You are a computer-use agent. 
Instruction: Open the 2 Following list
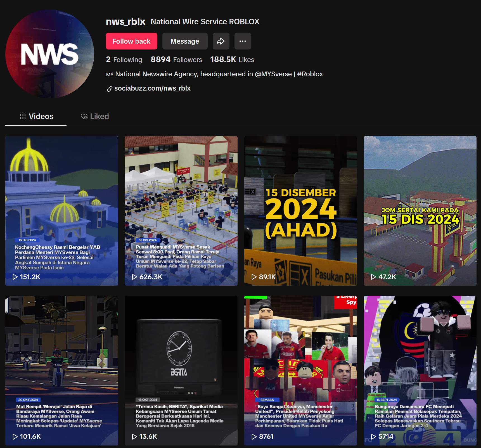[124, 60]
